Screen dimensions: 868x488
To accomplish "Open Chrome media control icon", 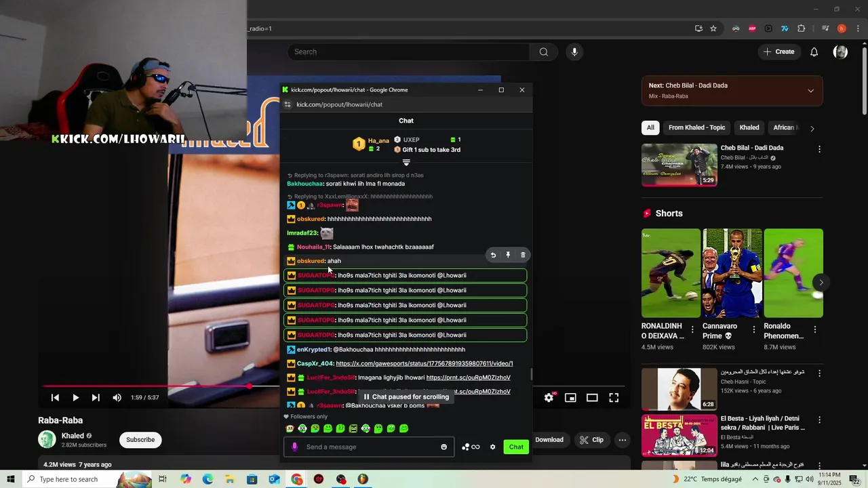I will pyautogui.click(x=825, y=28).
